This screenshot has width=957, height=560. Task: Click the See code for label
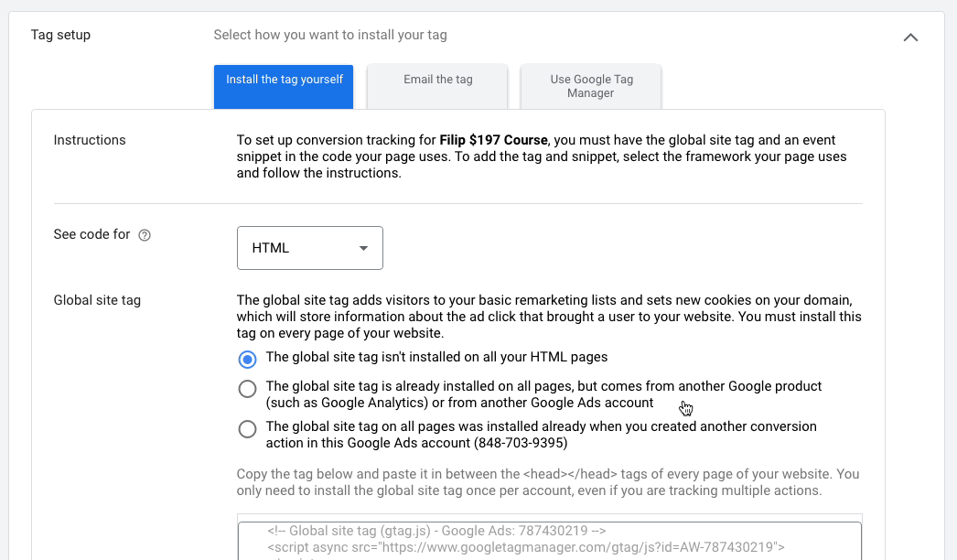pos(91,234)
